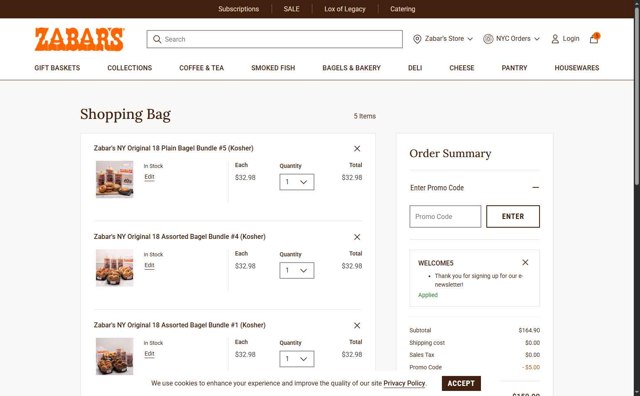Remove the WELCOME5 promo code

pyautogui.click(x=525, y=262)
